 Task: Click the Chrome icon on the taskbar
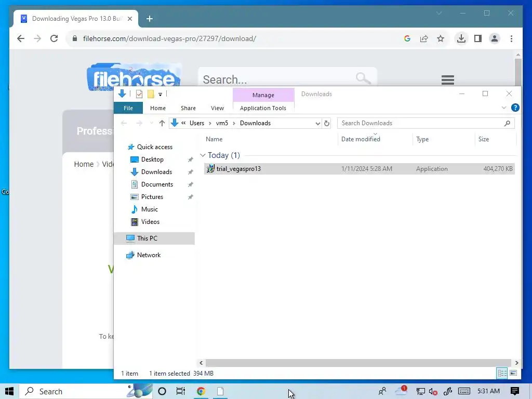pos(201,391)
